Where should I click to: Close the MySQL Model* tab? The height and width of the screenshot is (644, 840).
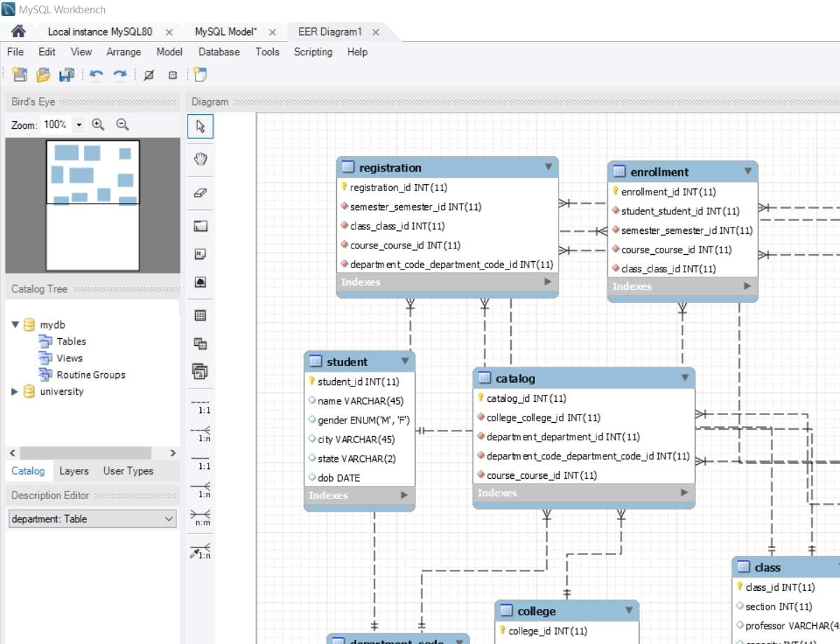tap(272, 32)
